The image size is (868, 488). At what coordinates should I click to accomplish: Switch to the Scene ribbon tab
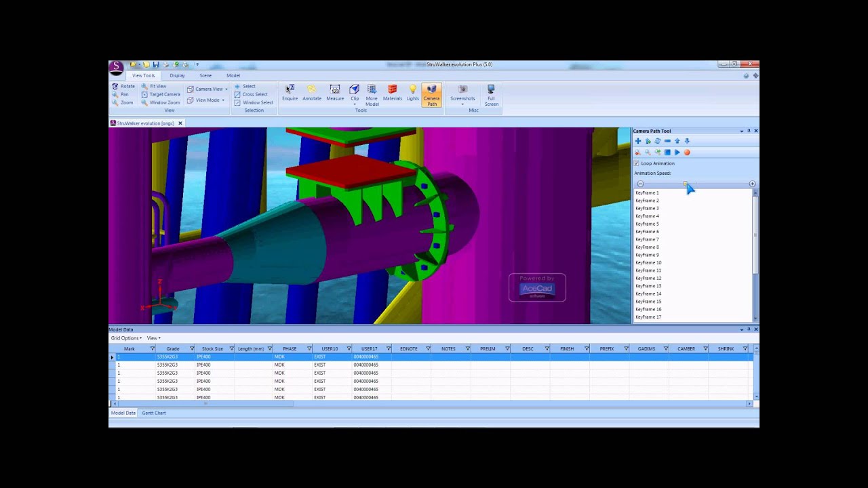point(205,75)
